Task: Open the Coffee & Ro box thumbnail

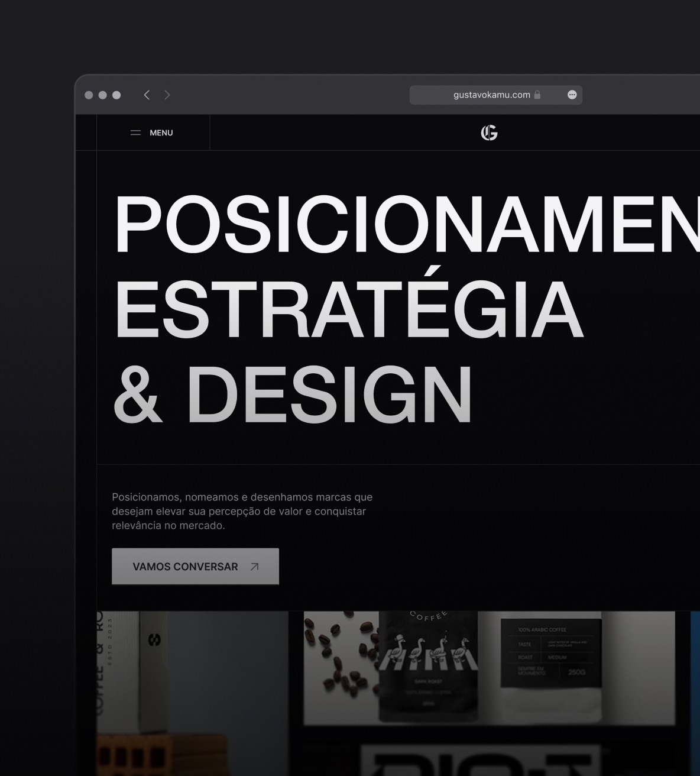Action: click(192, 693)
